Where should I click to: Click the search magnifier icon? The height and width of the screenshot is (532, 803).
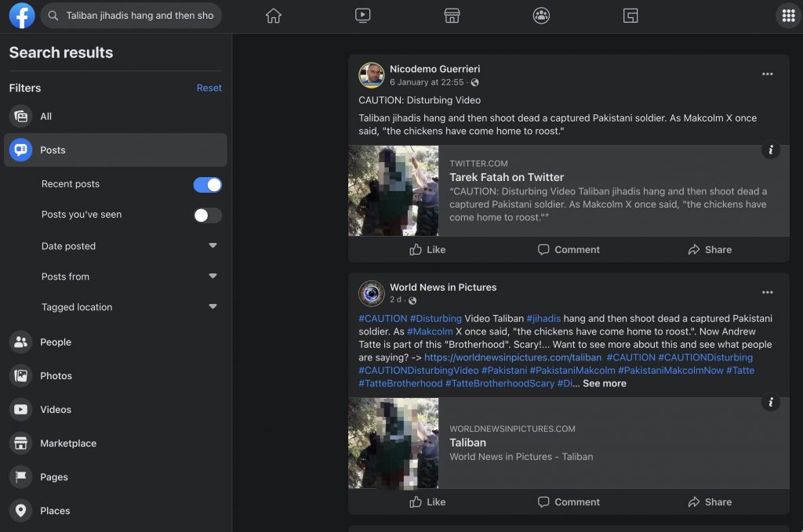coord(53,16)
